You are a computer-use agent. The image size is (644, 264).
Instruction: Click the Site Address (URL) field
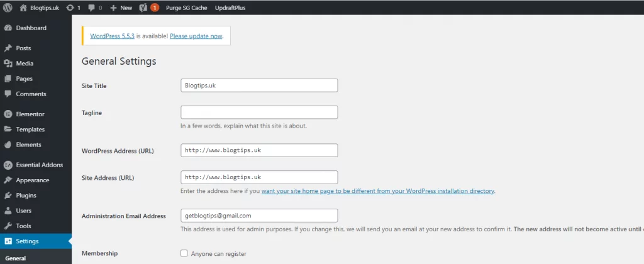pyautogui.click(x=259, y=177)
